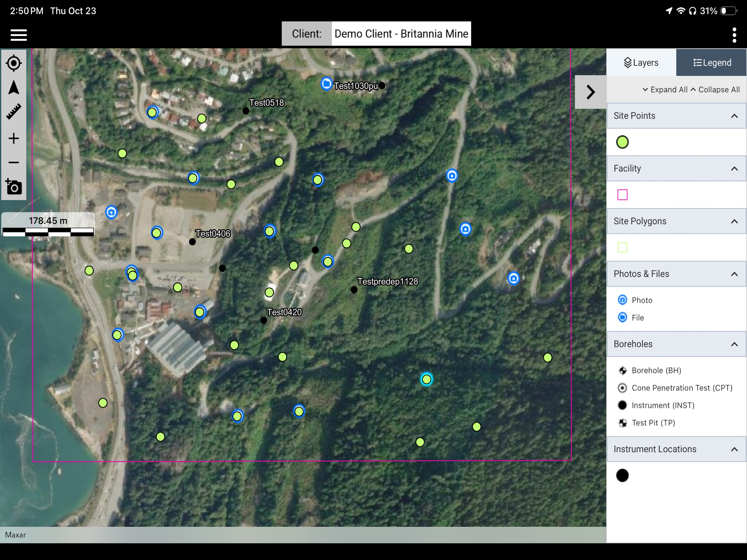Image resolution: width=747 pixels, height=560 pixels.
Task: Click the 178.45 m scale bar
Action: 48,224
